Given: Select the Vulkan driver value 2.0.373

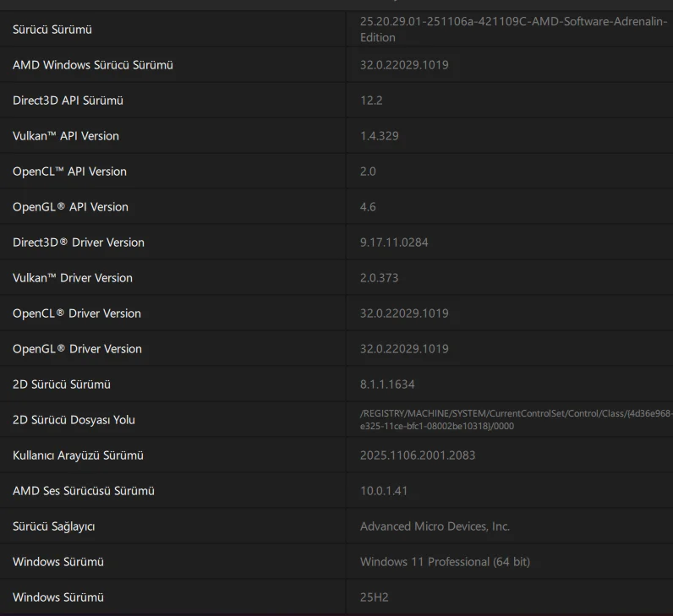Looking at the screenshot, I should 379,278.
